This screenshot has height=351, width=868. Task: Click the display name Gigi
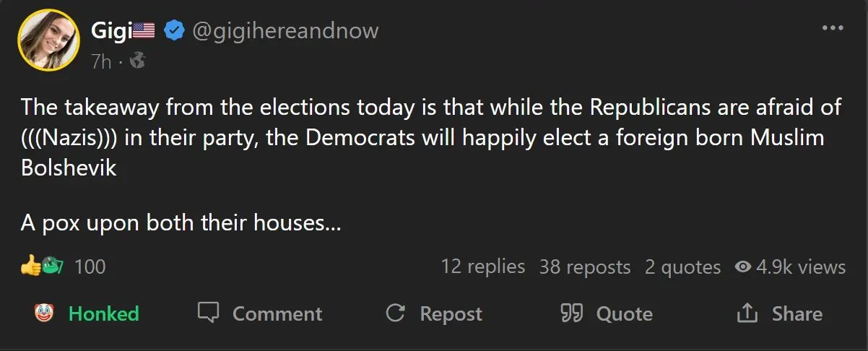[108, 30]
